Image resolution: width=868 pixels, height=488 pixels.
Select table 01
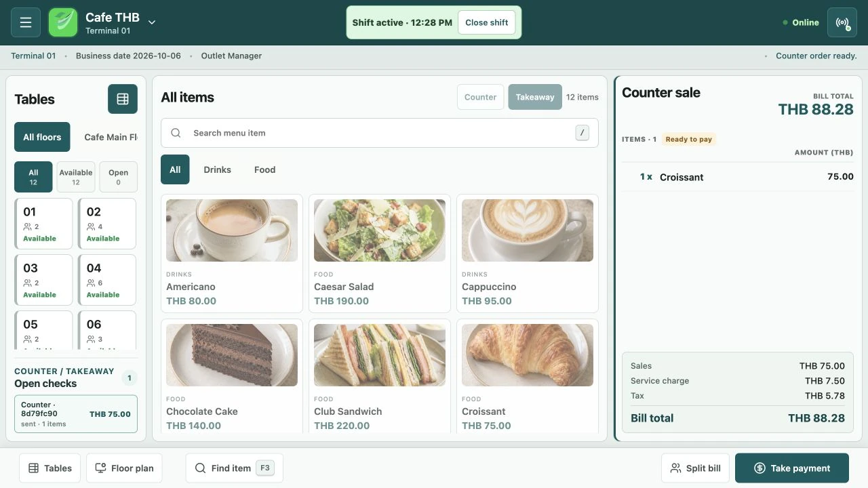tap(43, 224)
